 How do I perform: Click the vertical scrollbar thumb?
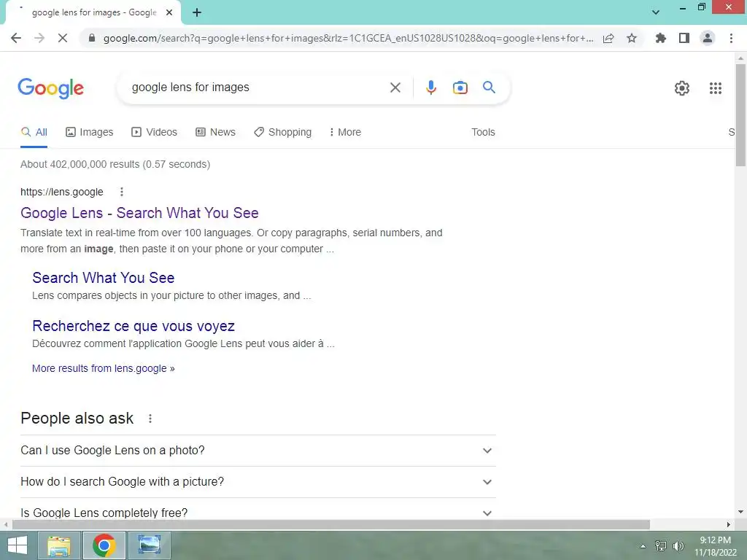pos(740,114)
